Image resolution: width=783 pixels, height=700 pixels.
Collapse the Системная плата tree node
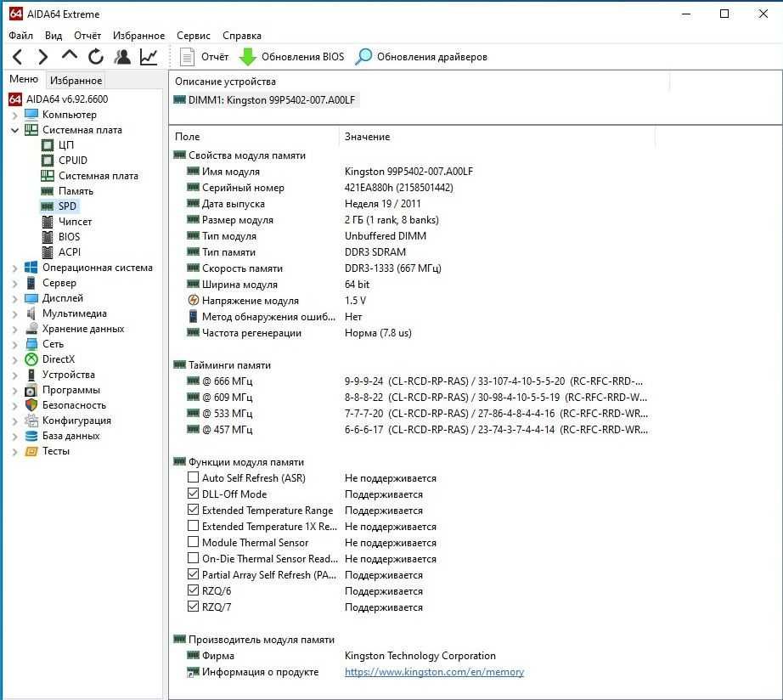[14, 131]
